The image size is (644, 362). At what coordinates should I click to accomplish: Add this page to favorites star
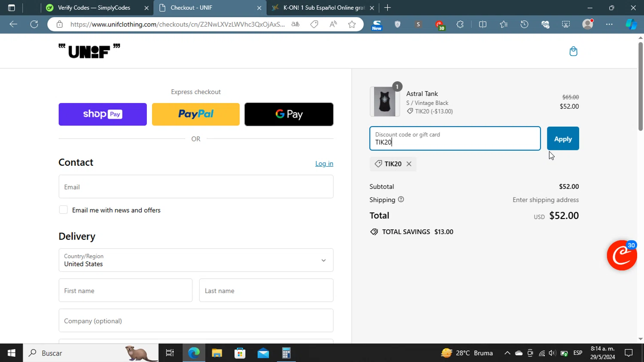click(352, 24)
